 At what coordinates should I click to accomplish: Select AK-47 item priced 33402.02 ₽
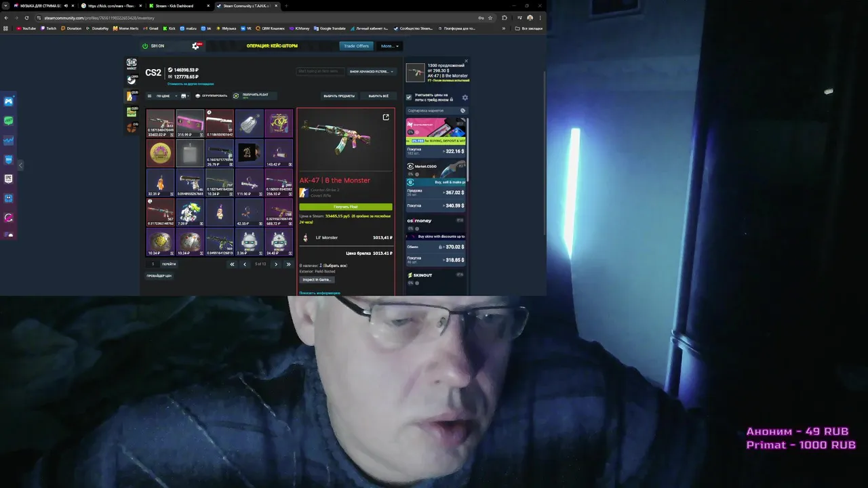click(161, 123)
